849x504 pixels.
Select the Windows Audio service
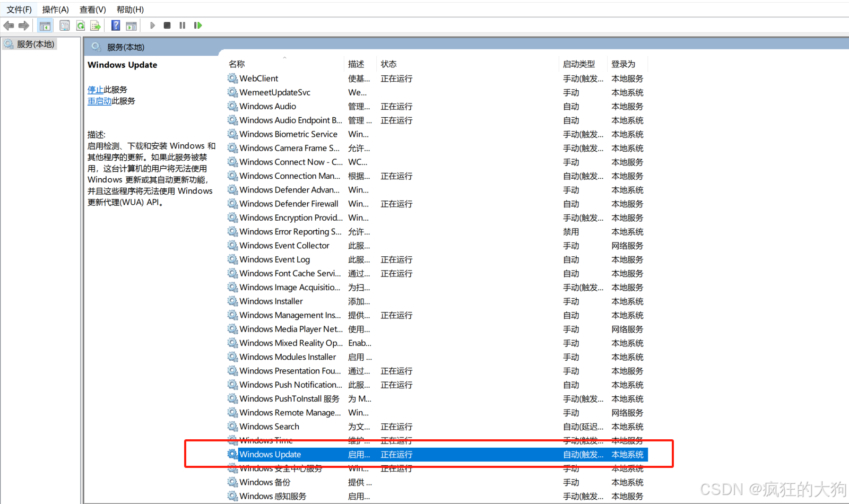click(x=437, y=106)
